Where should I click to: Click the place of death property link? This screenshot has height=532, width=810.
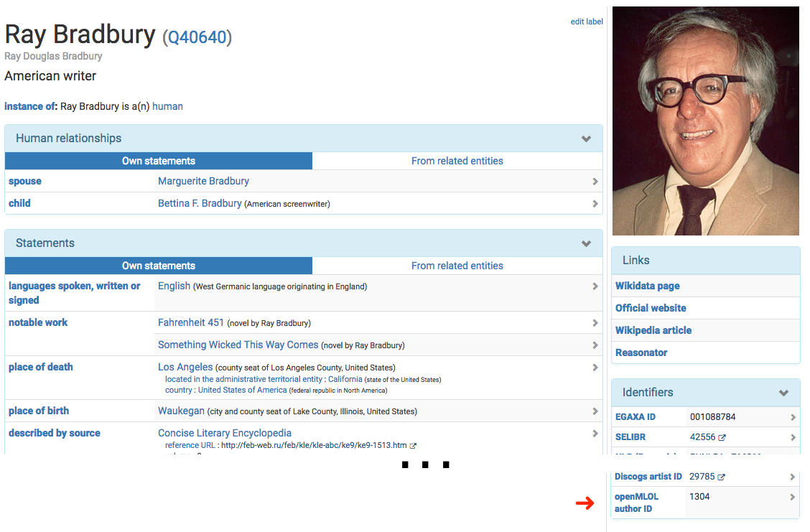click(x=41, y=368)
